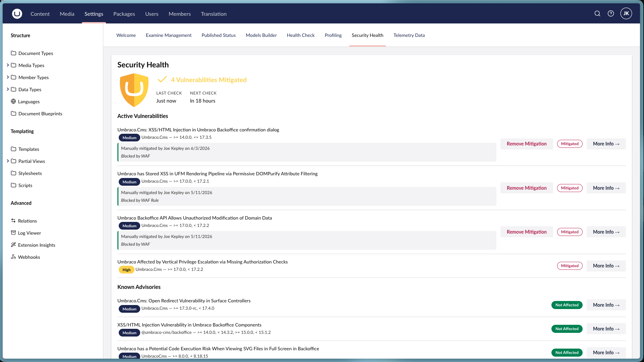This screenshot has width=644, height=362.
Task: Click the Umbraco logo in the header
Action: click(17, 14)
